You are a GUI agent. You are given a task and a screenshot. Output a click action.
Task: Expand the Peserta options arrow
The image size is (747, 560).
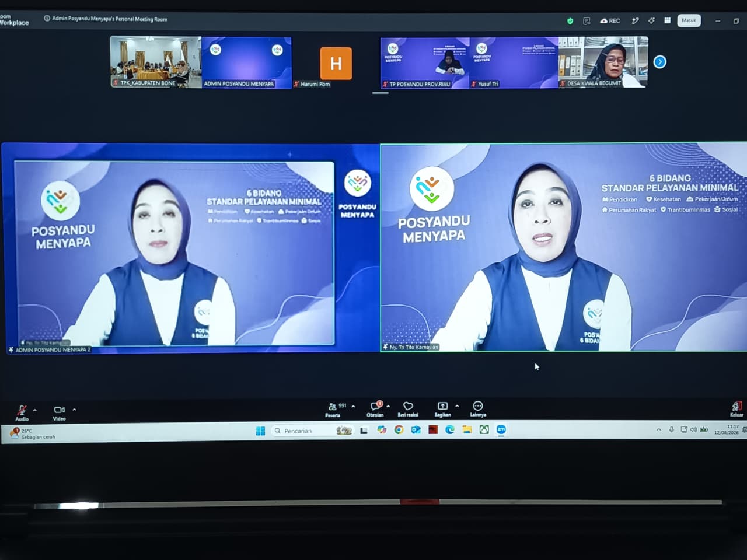click(x=353, y=406)
